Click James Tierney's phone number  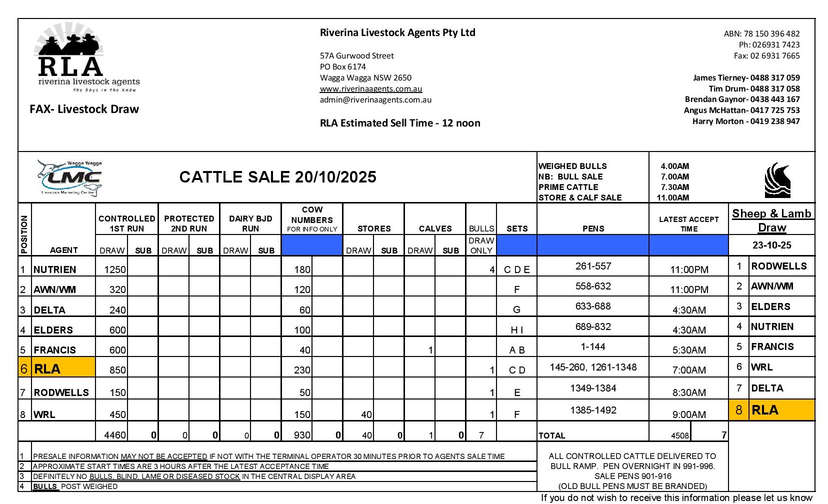coord(774,78)
